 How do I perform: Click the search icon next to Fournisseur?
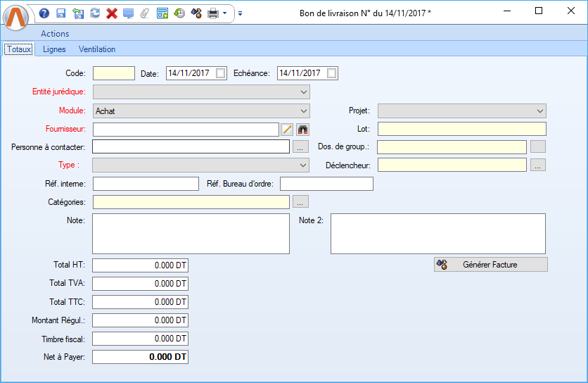coord(303,129)
